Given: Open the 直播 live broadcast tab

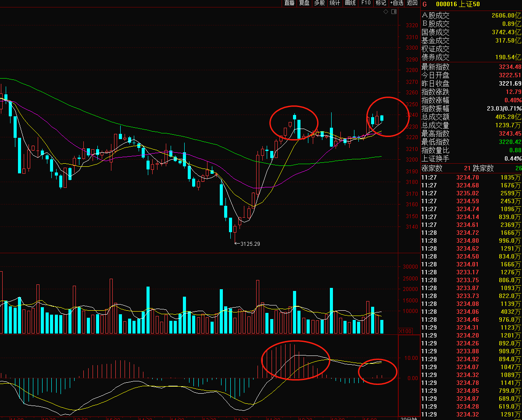Looking at the screenshot, I should click(289, 3).
